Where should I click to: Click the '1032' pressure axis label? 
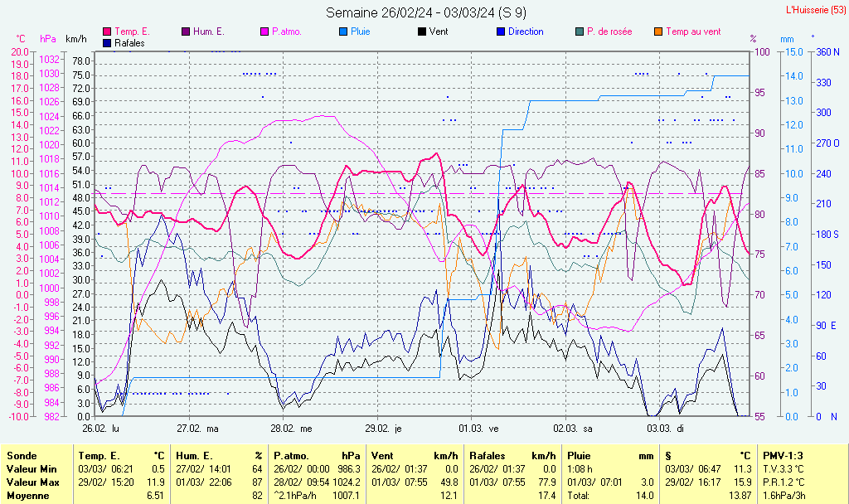(x=49, y=60)
